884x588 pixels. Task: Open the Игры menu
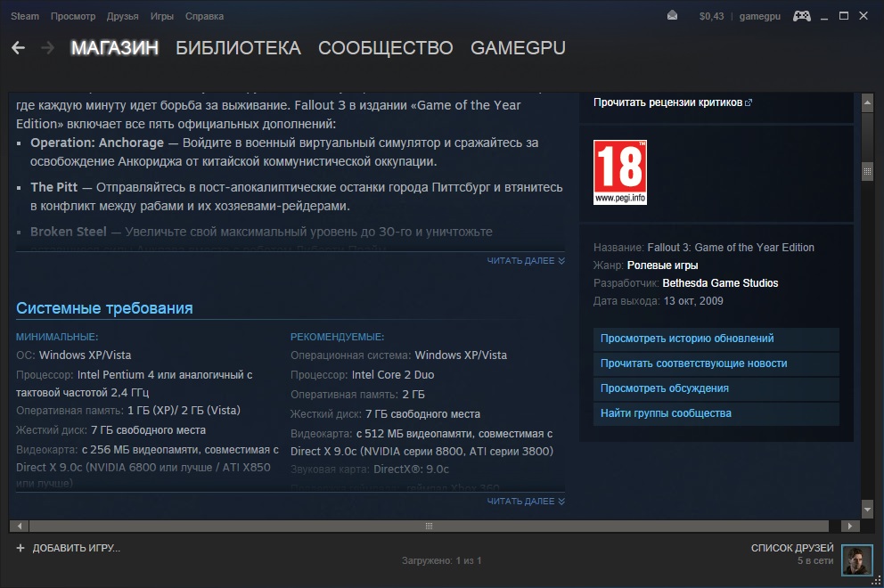pos(162,16)
